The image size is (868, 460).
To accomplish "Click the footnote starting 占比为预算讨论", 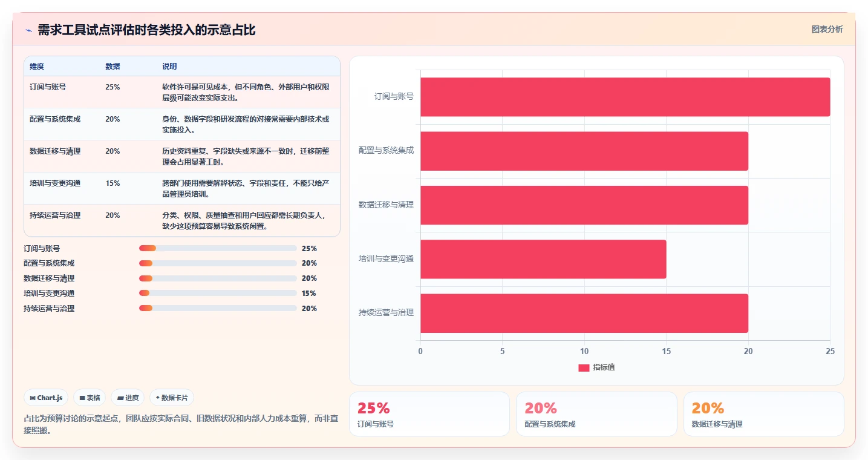I will click(181, 424).
